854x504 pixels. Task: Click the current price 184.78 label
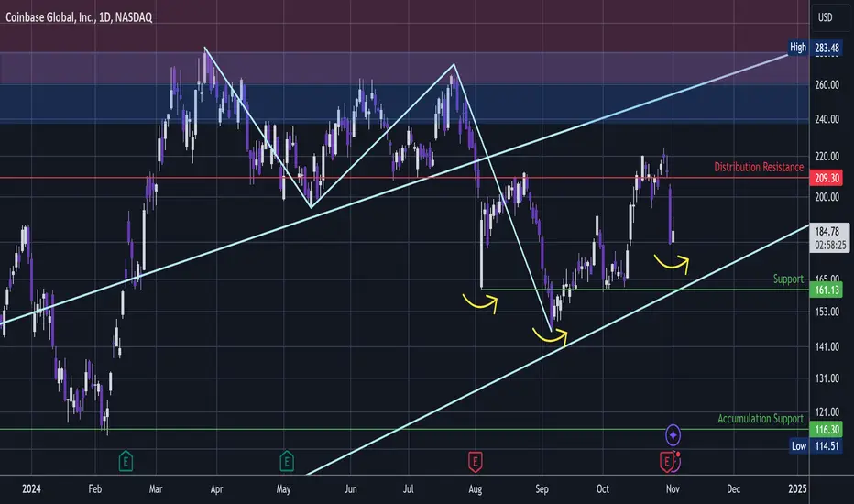click(x=827, y=232)
